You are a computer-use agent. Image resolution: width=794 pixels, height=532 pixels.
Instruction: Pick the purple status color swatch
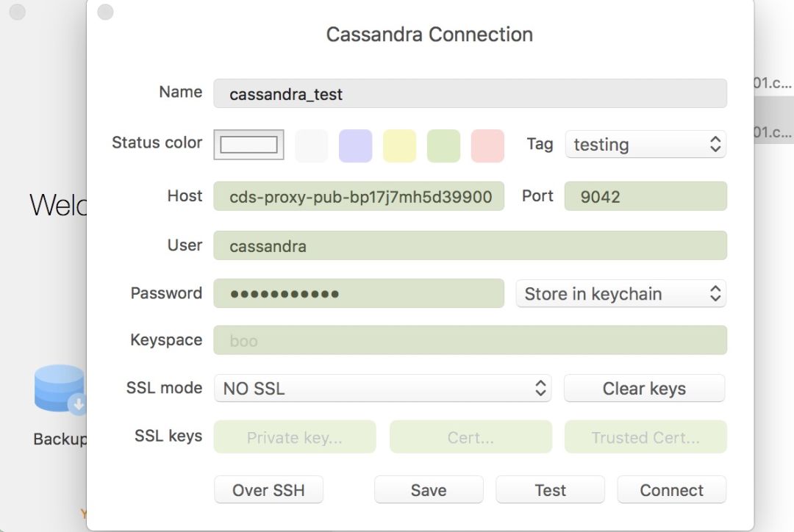[355, 145]
